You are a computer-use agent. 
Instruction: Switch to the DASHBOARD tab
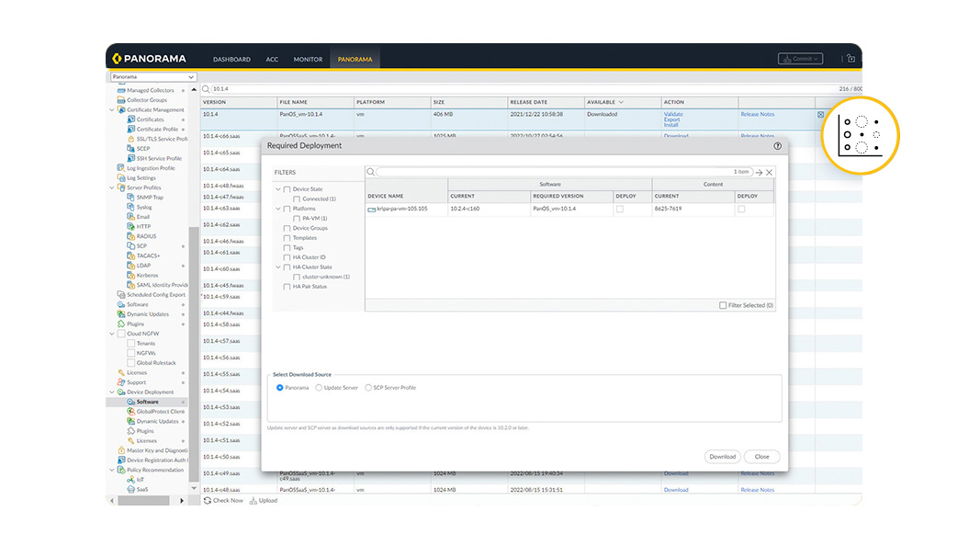coord(231,58)
